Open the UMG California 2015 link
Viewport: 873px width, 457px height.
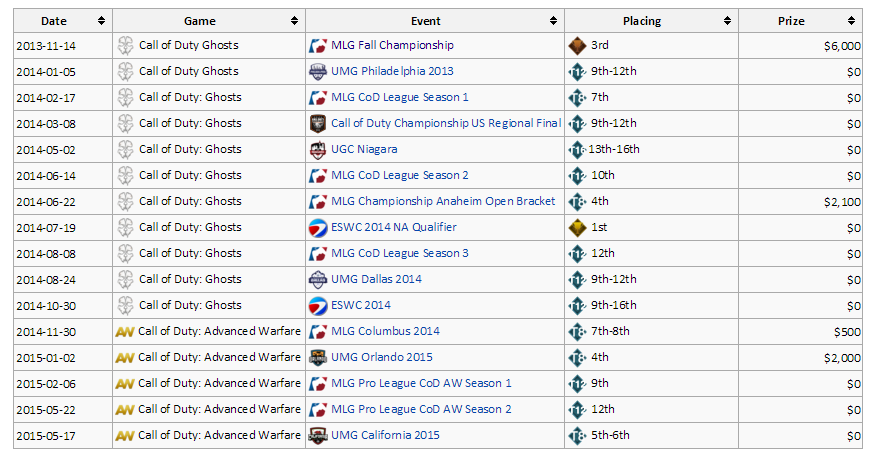(385, 435)
